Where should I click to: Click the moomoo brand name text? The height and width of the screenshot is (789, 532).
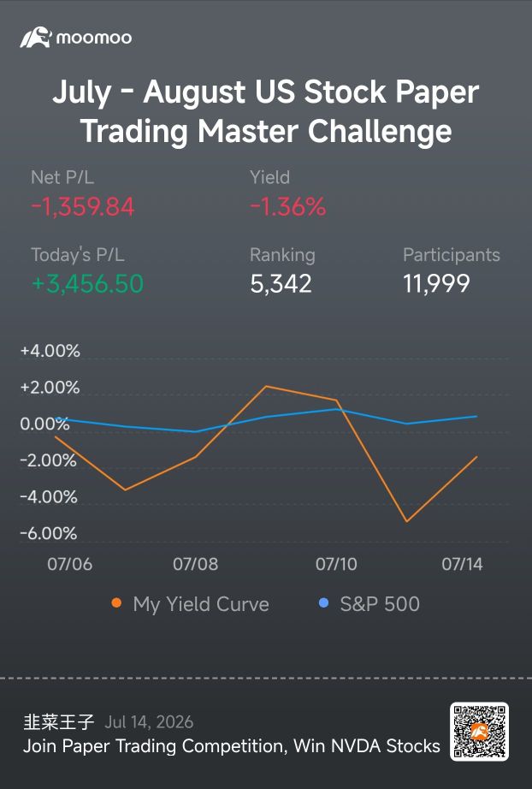94,38
